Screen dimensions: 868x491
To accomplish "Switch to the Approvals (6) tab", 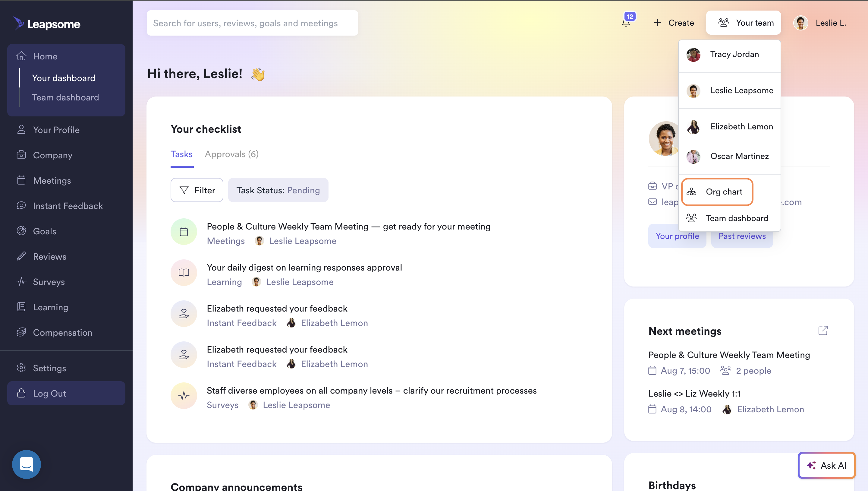I will (231, 154).
